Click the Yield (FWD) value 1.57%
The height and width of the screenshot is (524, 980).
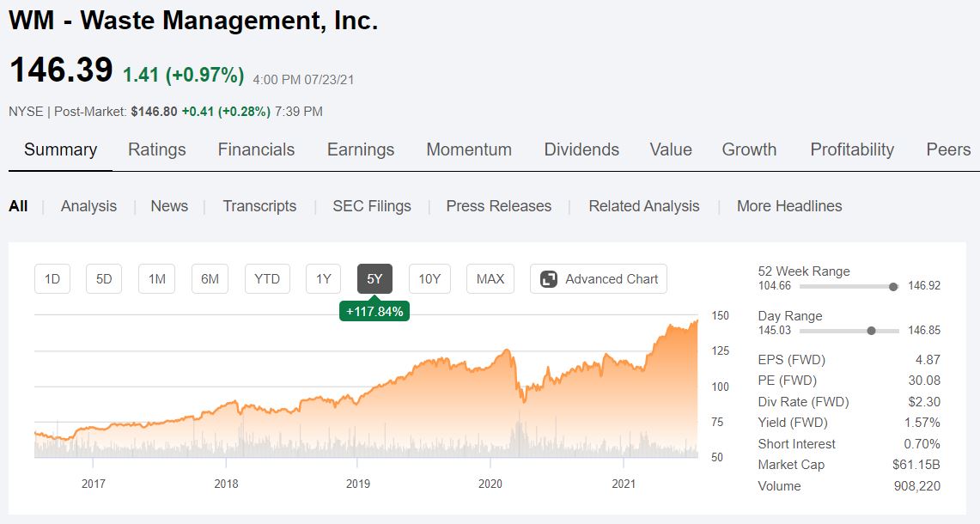922,422
